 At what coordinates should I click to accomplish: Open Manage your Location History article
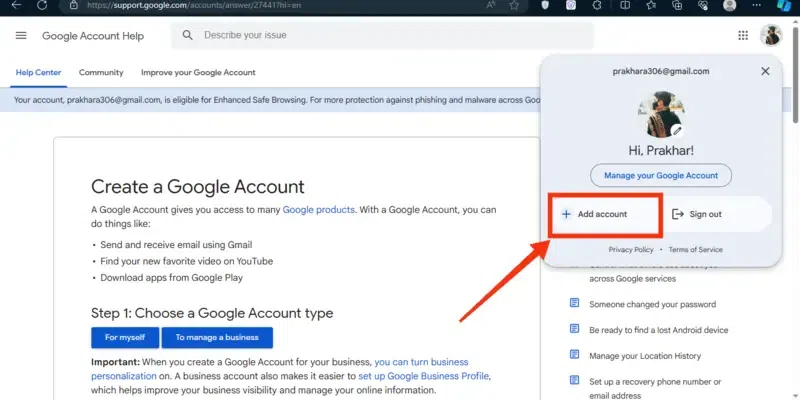(645, 356)
